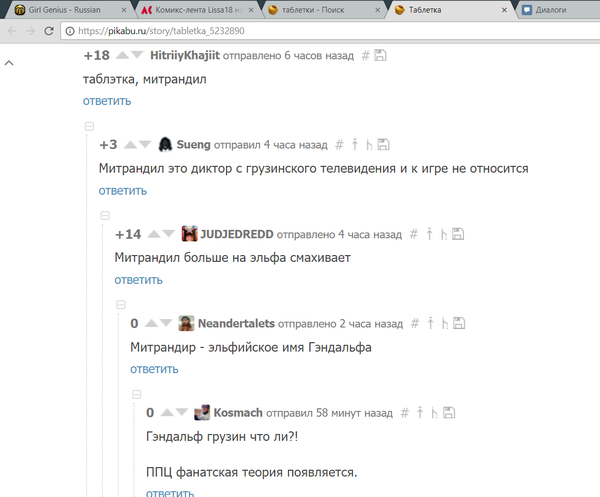Open permalink hash of Neandertalets comment

[415, 324]
